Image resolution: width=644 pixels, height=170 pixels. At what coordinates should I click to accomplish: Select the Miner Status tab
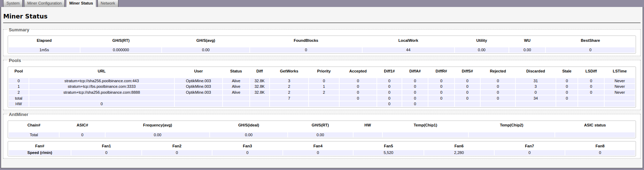tap(81, 3)
